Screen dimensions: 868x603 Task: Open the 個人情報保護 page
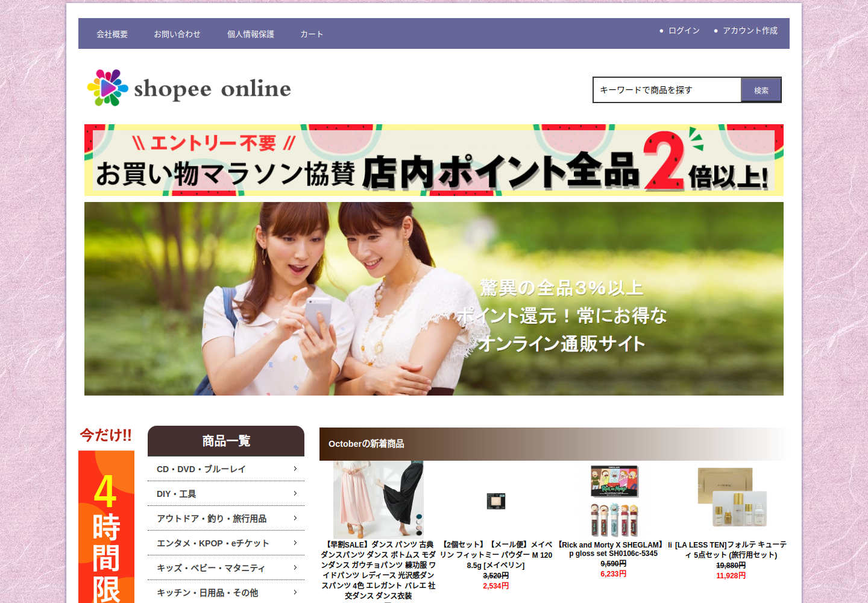pyautogui.click(x=251, y=34)
